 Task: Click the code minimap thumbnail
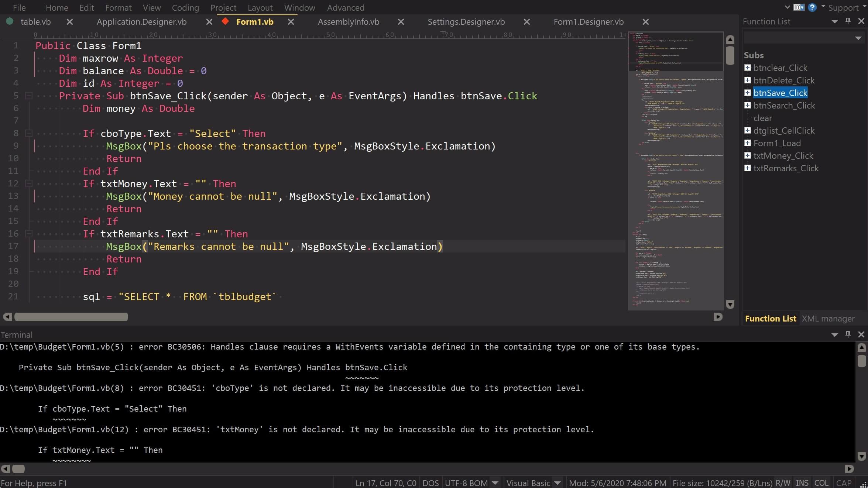(676, 171)
